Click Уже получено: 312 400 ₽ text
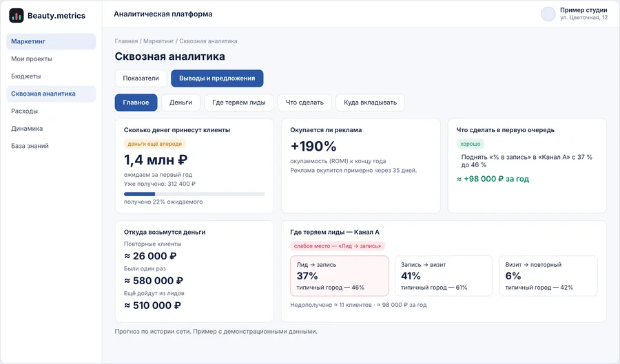 coord(159,184)
